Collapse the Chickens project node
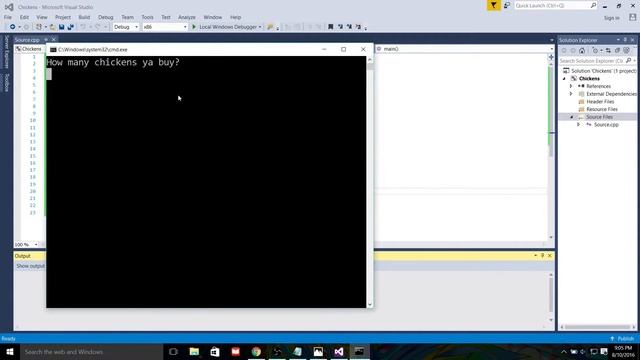Screen dimensions: 640x360 (564, 78)
